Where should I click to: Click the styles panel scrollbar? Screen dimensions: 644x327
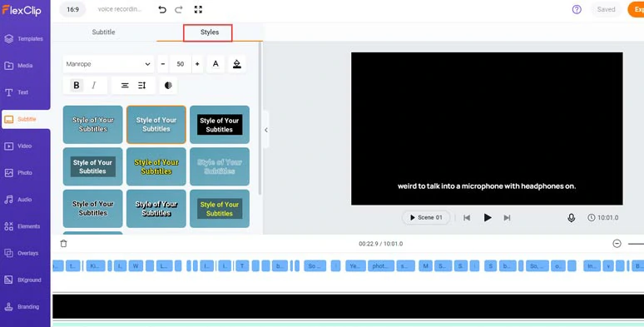click(260, 119)
